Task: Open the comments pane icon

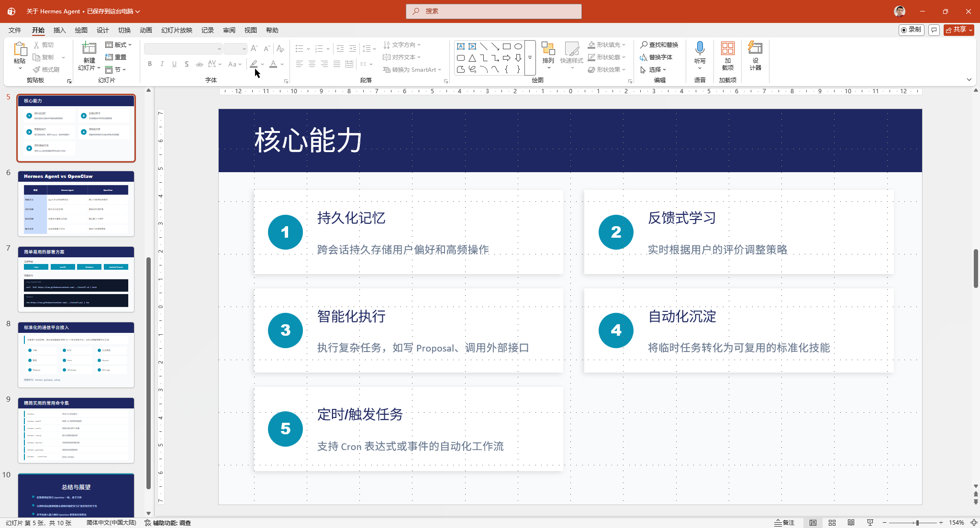Action: (x=934, y=30)
